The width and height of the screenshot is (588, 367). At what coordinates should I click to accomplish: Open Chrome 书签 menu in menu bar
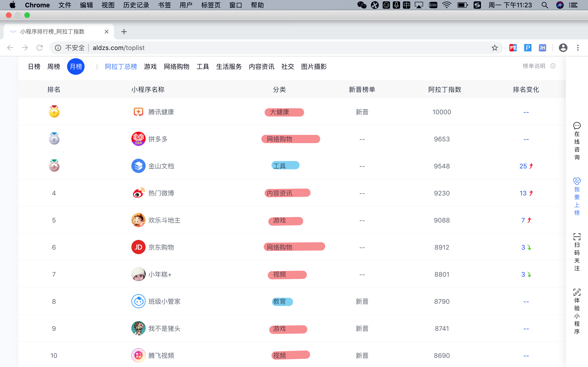coord(164,5)
